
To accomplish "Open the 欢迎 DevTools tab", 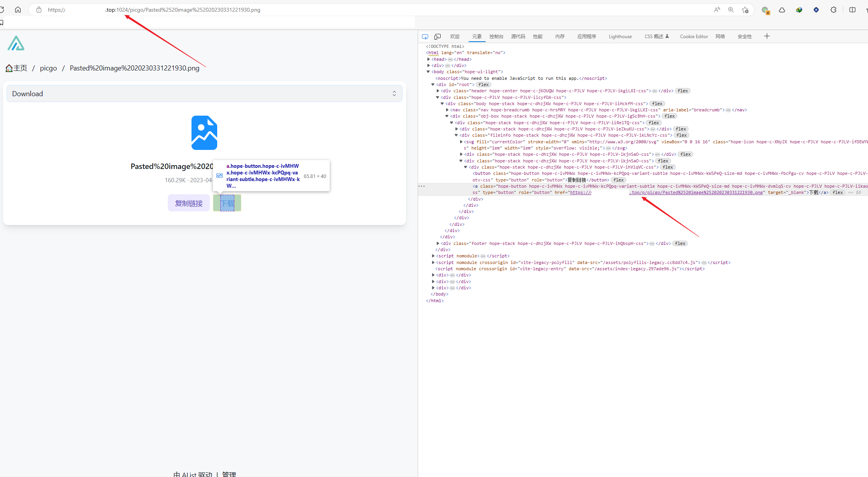I will (x=455, y=37).
